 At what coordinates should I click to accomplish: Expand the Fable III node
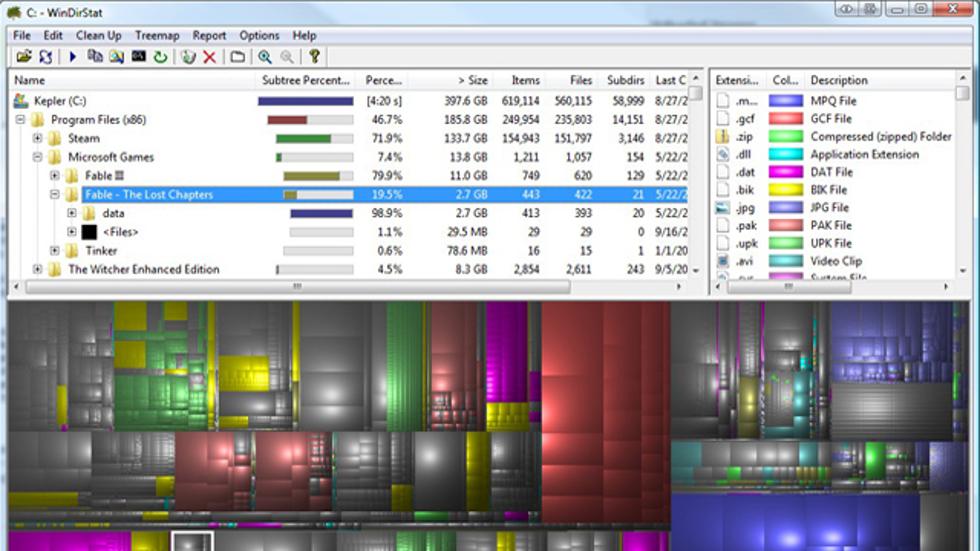[x=55, y=176]
